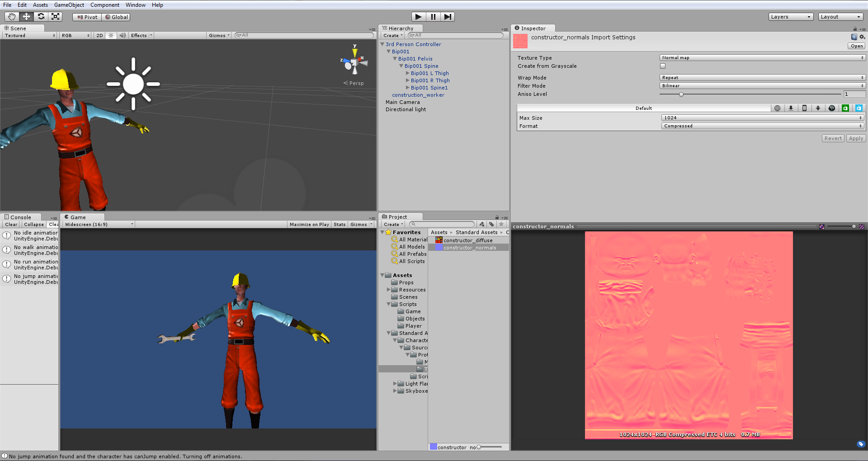Collapse the Bip001 Pelvis hierarchy node
The height and width of the screenshot is (461, 868).
(x=395, y=59)
